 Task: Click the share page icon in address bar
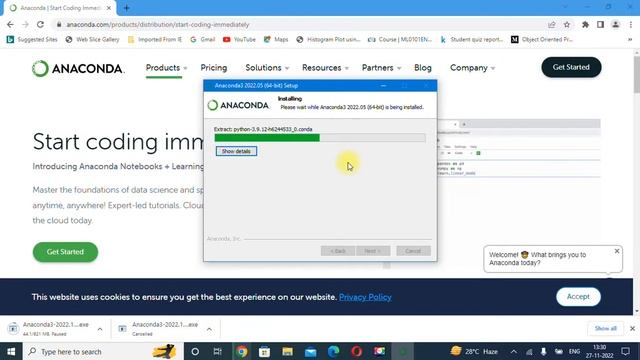coord(552,24)
